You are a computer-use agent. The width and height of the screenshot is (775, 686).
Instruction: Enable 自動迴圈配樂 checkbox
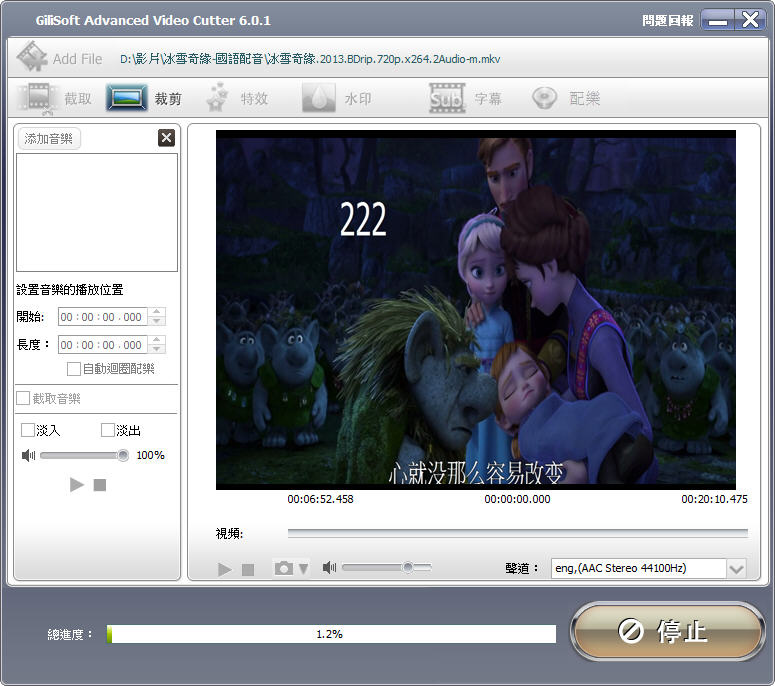click(x=74, y=369)
